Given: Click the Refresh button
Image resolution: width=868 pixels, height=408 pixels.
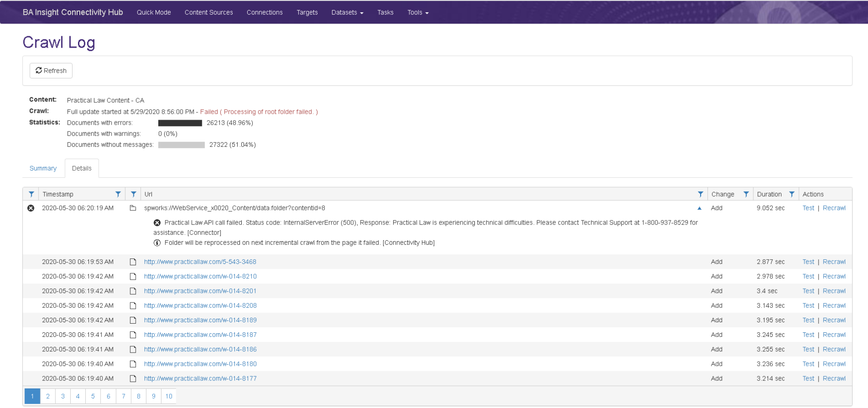Looking at the screenshot, I should click(51, 71).
